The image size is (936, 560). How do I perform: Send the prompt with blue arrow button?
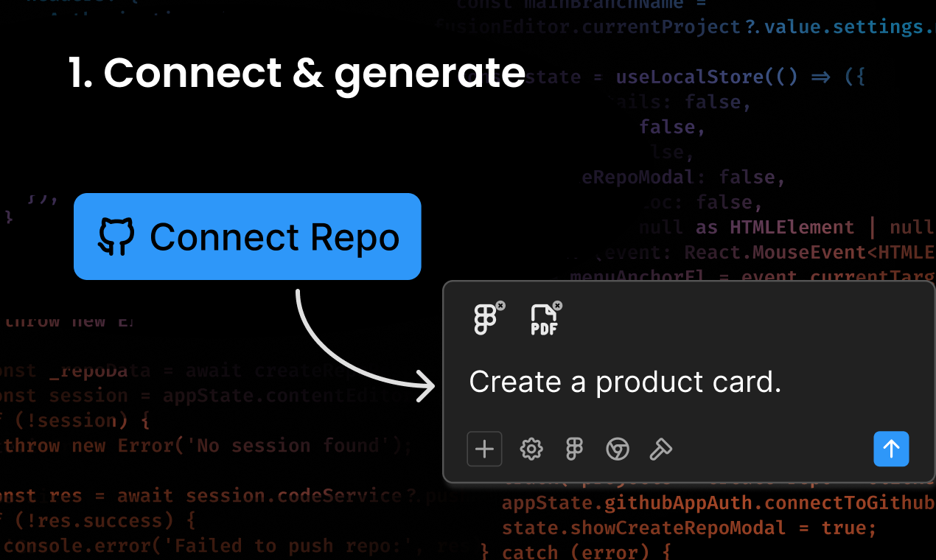coord(891,449)
